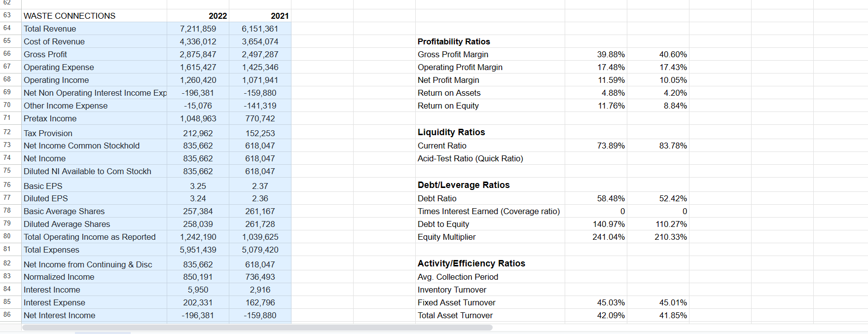Select Debt Ratio value 58.48%

coord(596,198)
